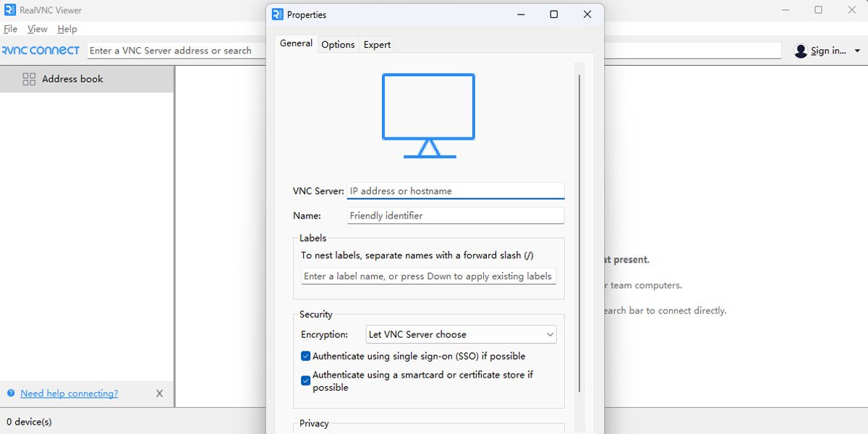Click the VNC Server address field
The height and width of the screenshot is (434, 868).
455,191
